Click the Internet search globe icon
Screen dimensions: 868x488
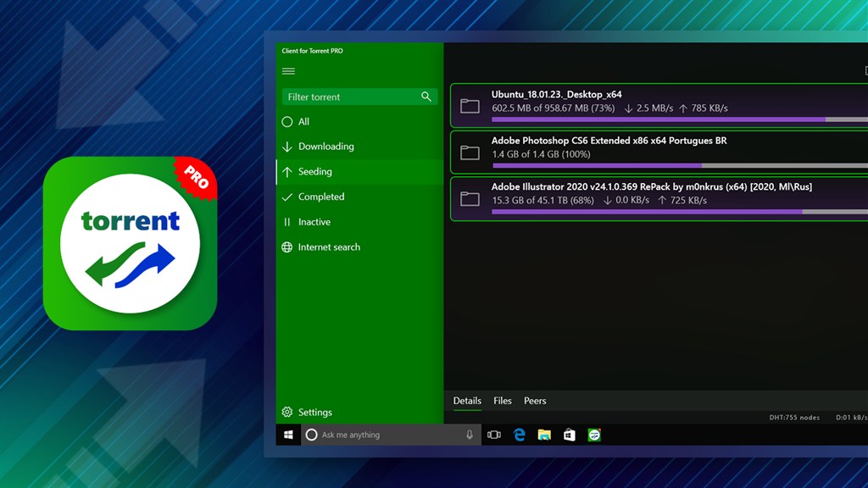pyautogui.click(x=287, y=247)
